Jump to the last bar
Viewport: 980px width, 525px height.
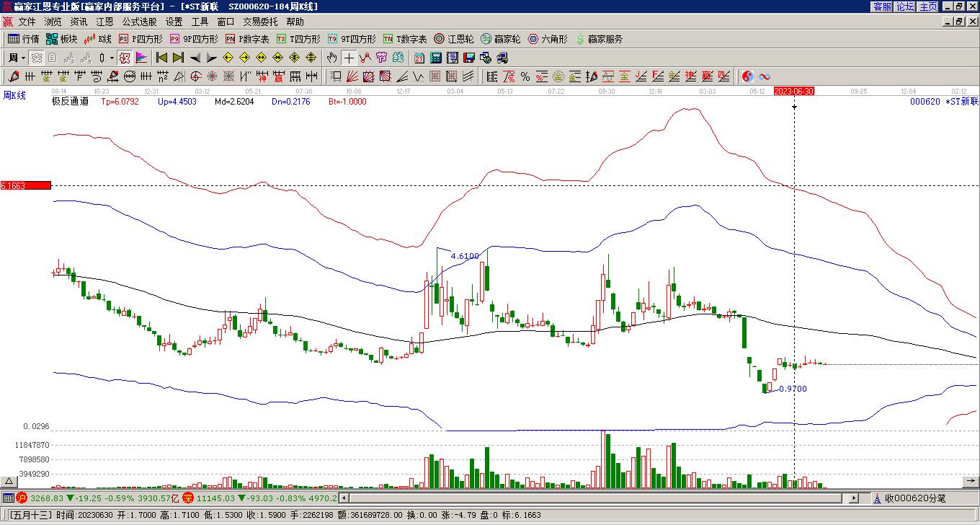[x=179, y=58]
